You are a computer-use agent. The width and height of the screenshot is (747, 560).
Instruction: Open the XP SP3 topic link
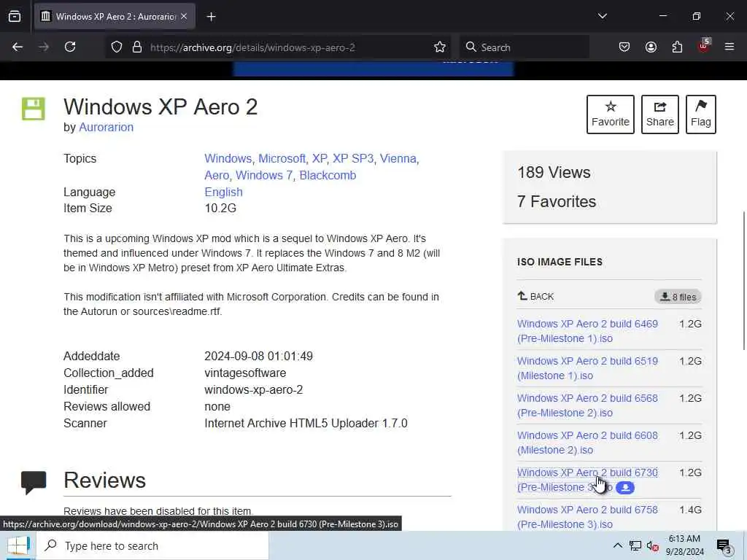353,158
